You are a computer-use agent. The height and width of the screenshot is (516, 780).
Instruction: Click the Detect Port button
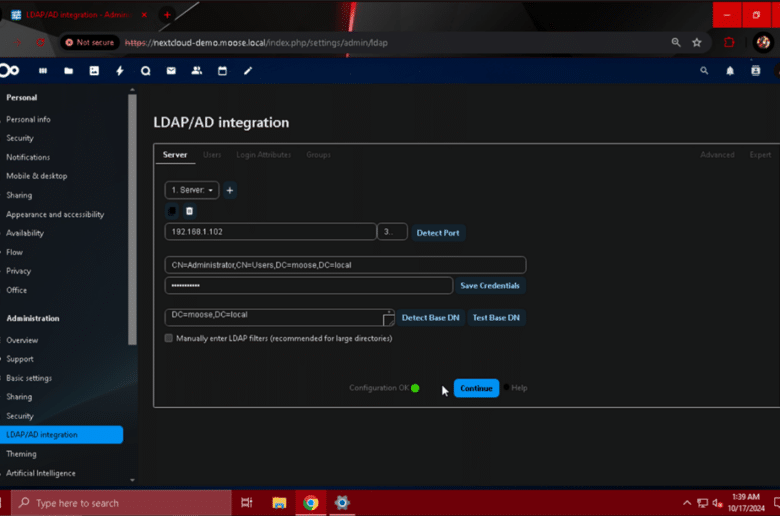(x=438, y=233)
